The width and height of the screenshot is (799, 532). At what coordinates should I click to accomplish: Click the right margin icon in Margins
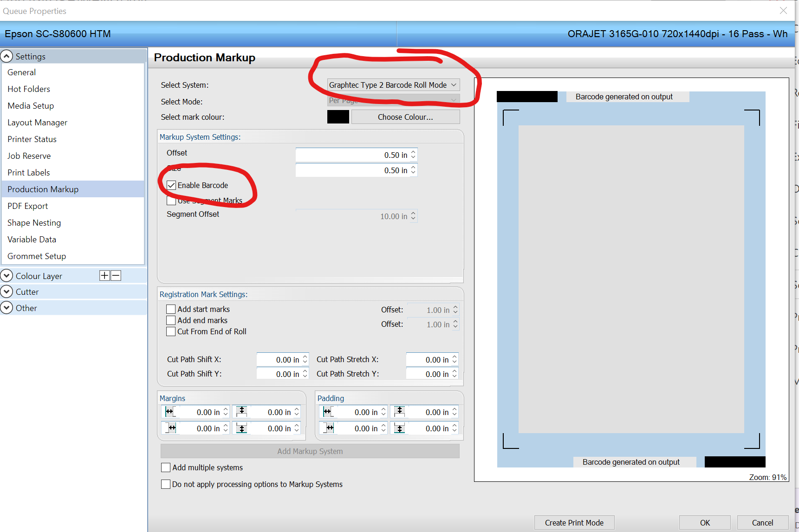170,428
